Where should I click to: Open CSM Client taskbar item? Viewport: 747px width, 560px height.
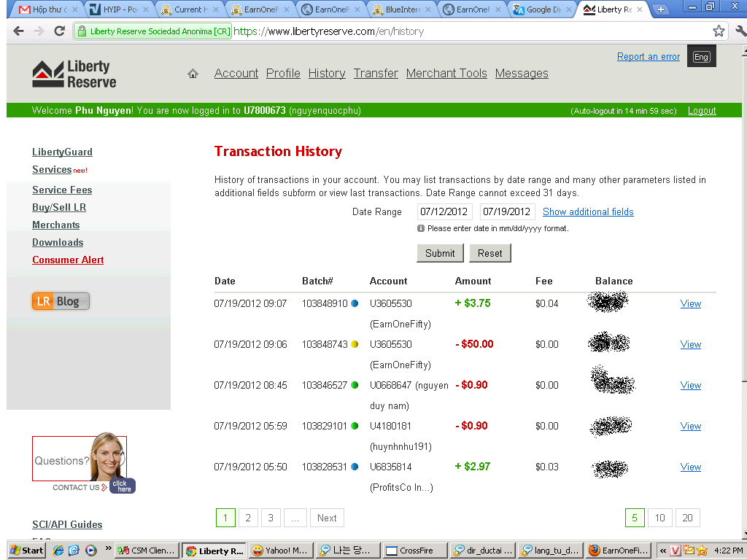[147, 551]
